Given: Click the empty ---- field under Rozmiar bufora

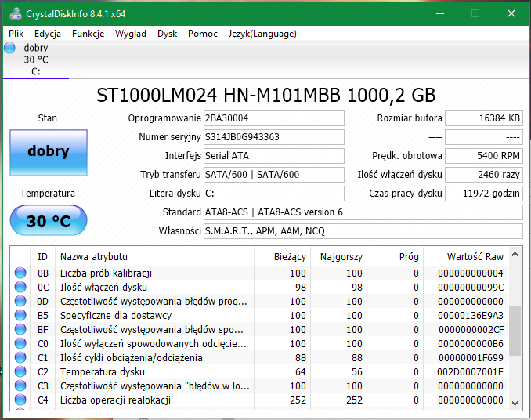Looking at the screenshot, I should 484,137.
